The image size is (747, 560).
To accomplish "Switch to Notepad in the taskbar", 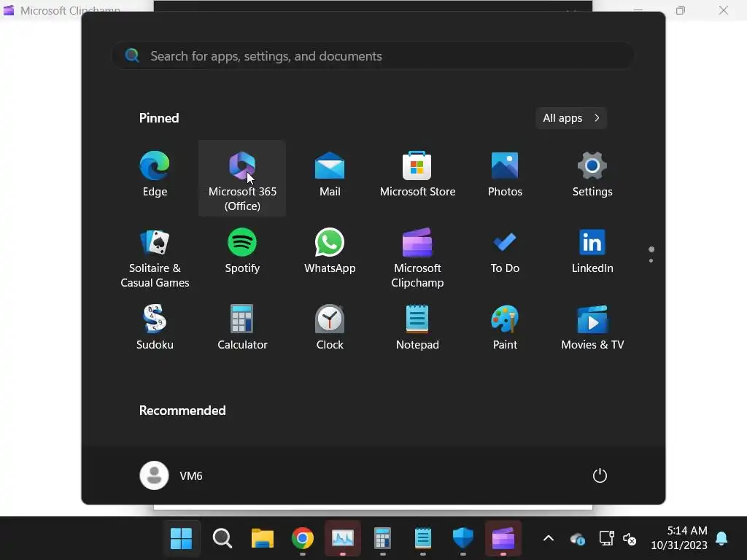I will (422, 539).
